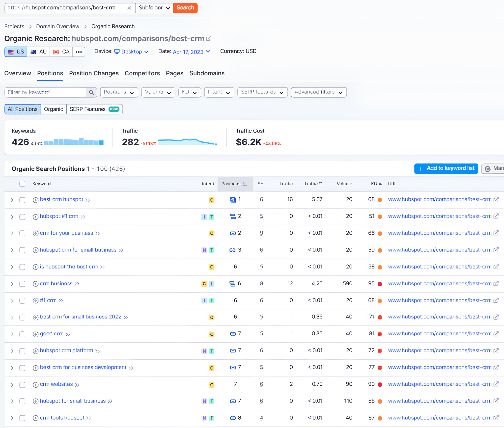Open external URL icon in 'best crm hubspot' row
Screen dimensions: 504x428
496,200
